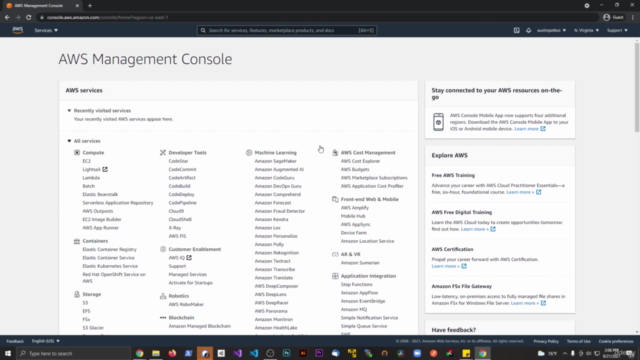The width and height of the screenshot is (640, 360).
Task: Open the Services dropdown menu
Action: 46,30
